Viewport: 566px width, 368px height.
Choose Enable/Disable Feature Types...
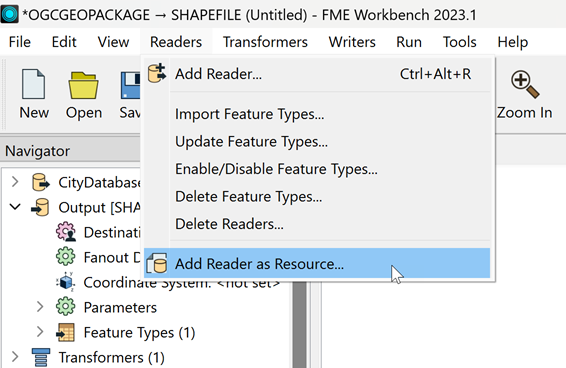click(317, 169)
